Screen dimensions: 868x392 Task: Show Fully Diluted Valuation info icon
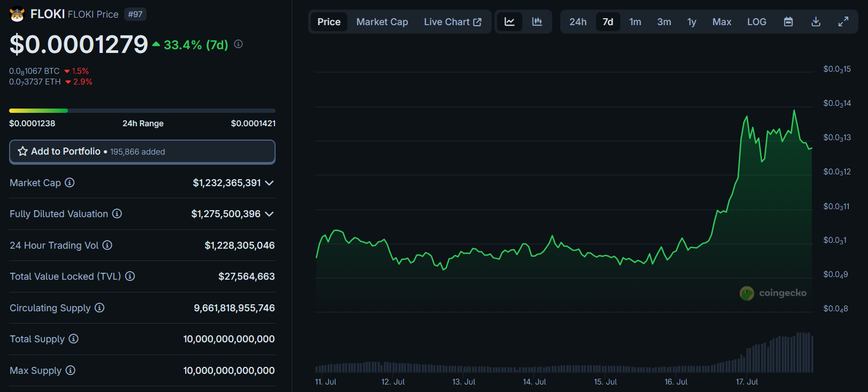pos(117,214)
